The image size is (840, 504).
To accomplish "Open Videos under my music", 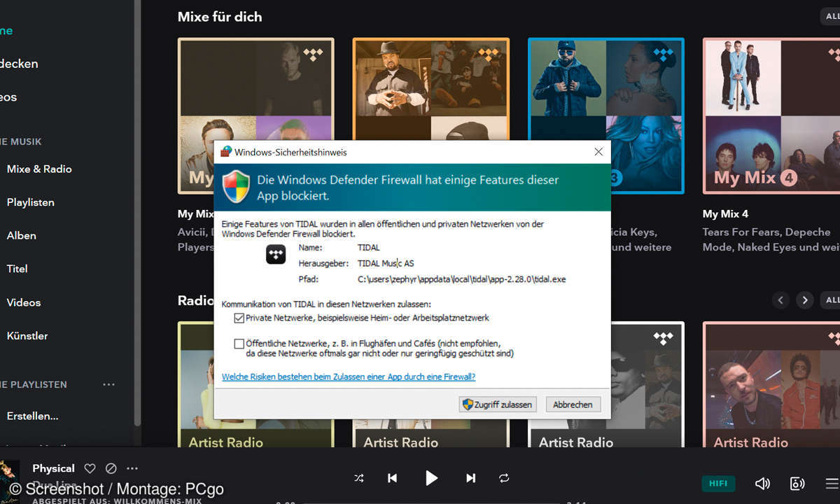I will tap(24, 302).
